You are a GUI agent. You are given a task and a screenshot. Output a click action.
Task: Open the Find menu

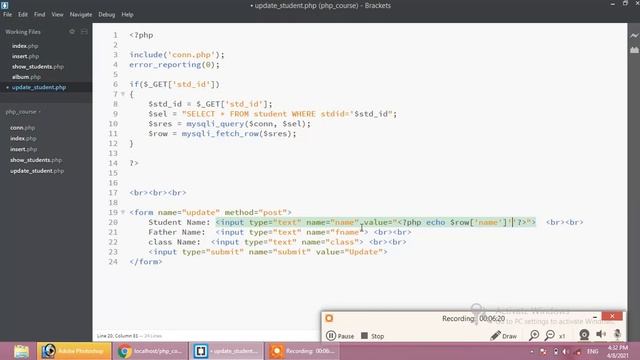40,14
